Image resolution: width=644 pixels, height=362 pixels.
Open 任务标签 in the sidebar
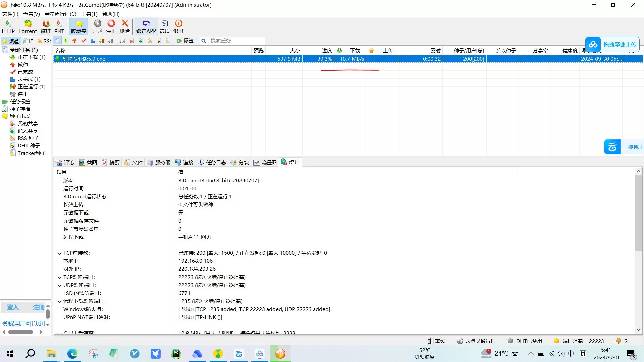pyautogui.click(x=20, y=102)
